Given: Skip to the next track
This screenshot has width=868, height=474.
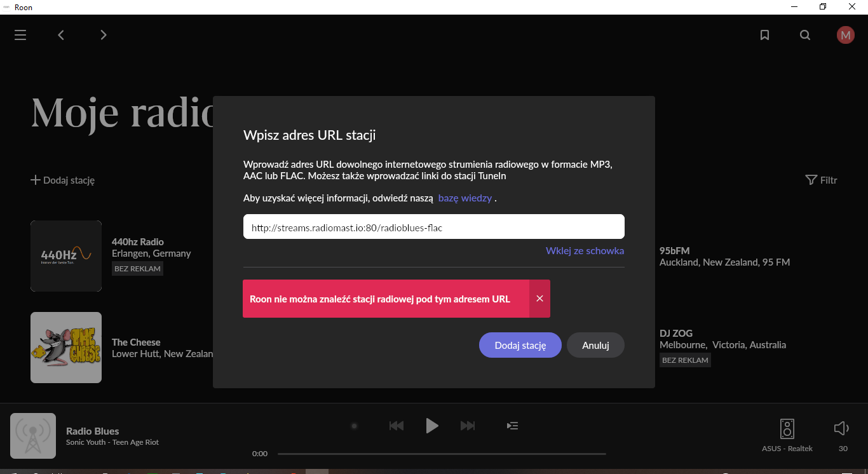Looking at the screenshot, I should 468,426.
